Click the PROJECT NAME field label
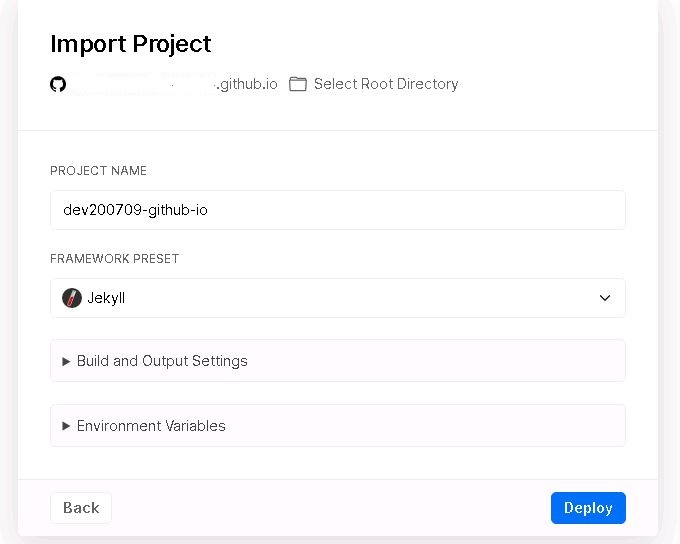Viewport: 680px width, 544px height. (x=98, y=170)
